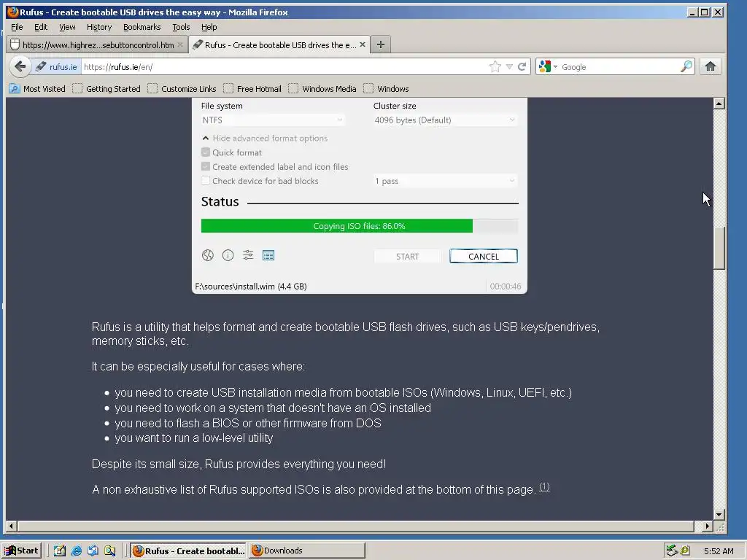This screenshot has width=747, height=560.
Task: Open the Downloads taskbar button
Action: 307,551
